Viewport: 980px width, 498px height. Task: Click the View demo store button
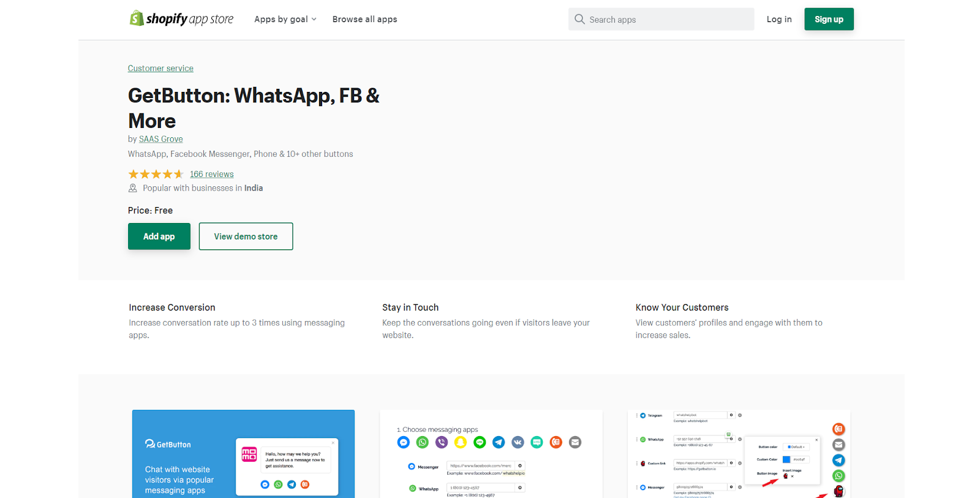coord(246,236)
